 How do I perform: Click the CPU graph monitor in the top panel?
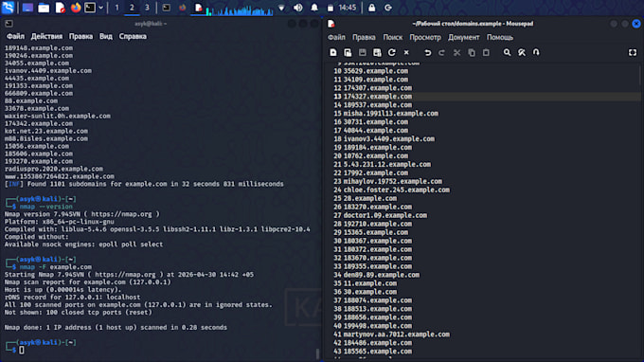pos(241,9)
